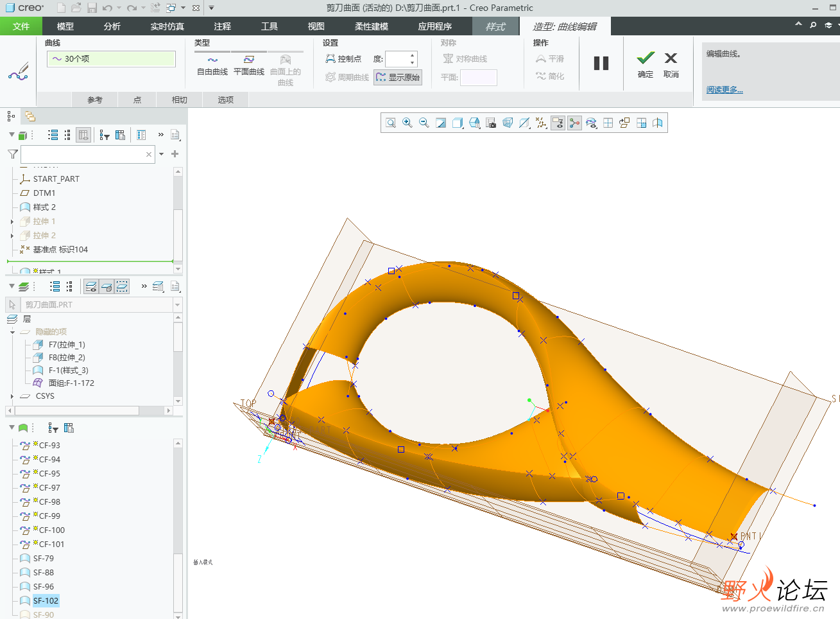Collapse the layer tree panel triangle

(12, 286)
